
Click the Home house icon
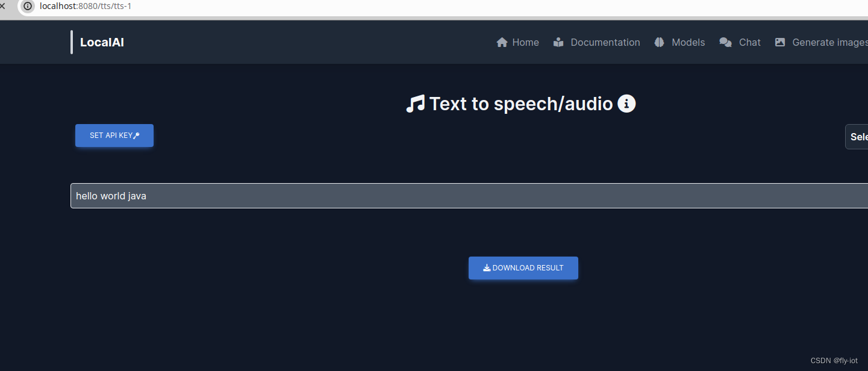click(x=502, y=42)
